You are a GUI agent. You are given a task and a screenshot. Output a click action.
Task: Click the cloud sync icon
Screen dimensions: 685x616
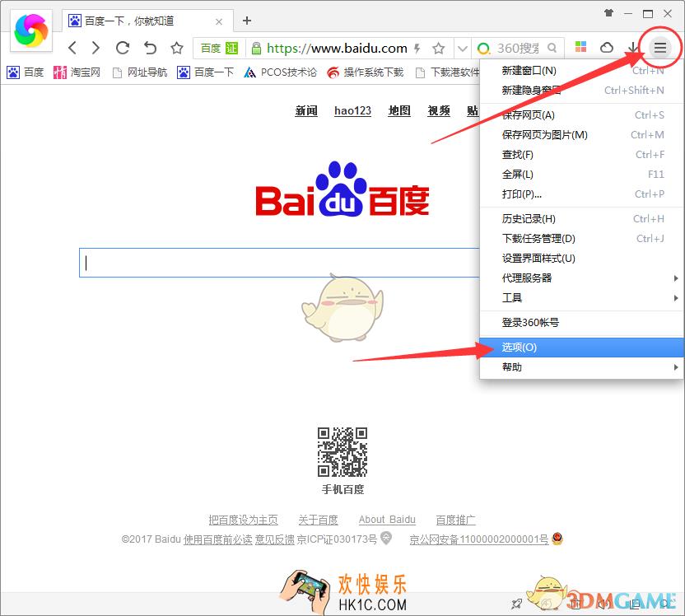coord(607,47)
